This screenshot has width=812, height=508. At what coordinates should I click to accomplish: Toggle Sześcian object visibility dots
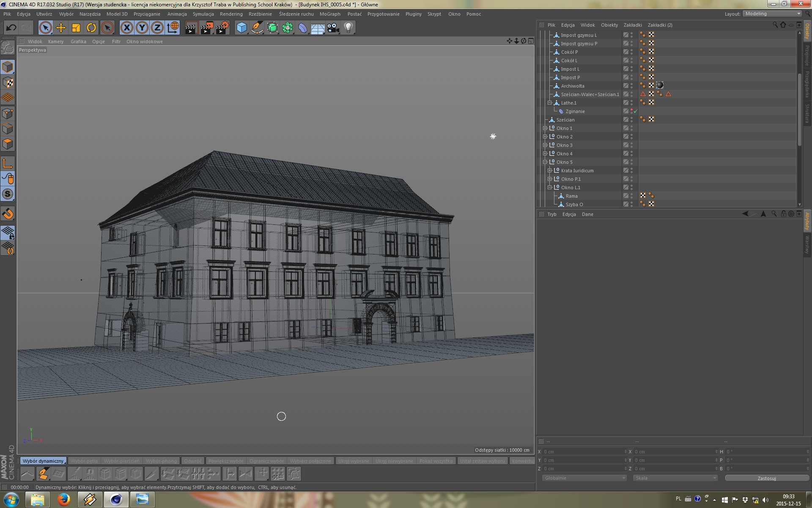tap(632, 120)
